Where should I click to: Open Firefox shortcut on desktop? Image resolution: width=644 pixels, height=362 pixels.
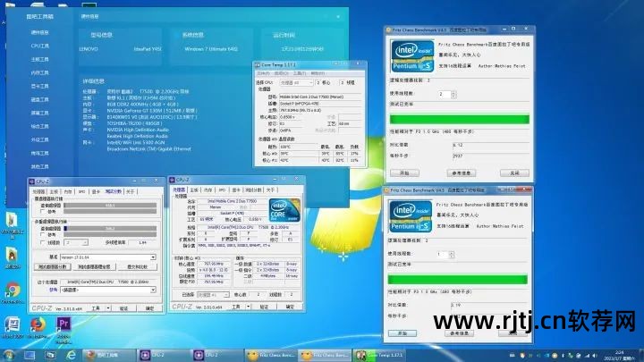pos(38,324)
